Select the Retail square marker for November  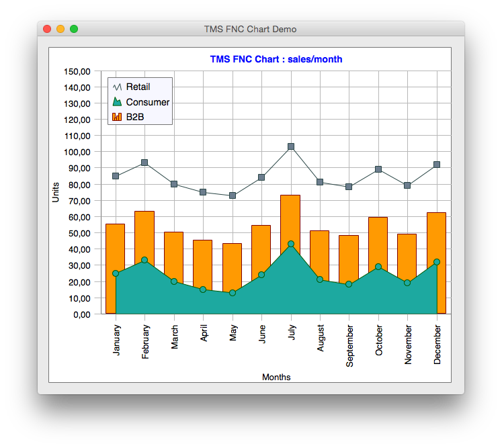pyautogui.click(x=407, y=185)
